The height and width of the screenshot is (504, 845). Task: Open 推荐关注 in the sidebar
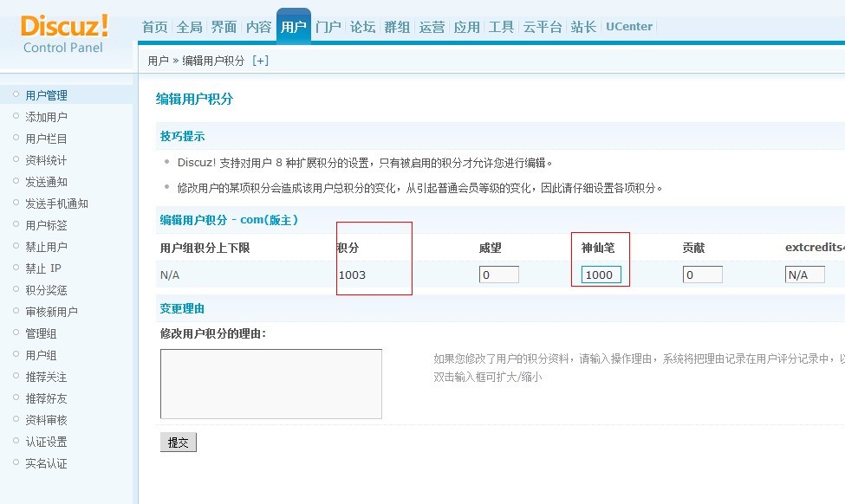pyautogui.click(x=46, y=377)
